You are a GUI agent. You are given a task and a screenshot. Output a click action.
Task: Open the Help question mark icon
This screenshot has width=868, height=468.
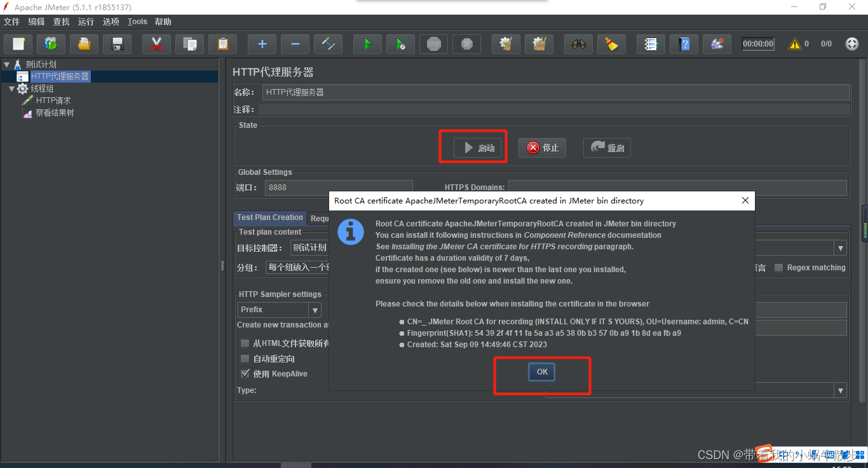click(684, 44)
